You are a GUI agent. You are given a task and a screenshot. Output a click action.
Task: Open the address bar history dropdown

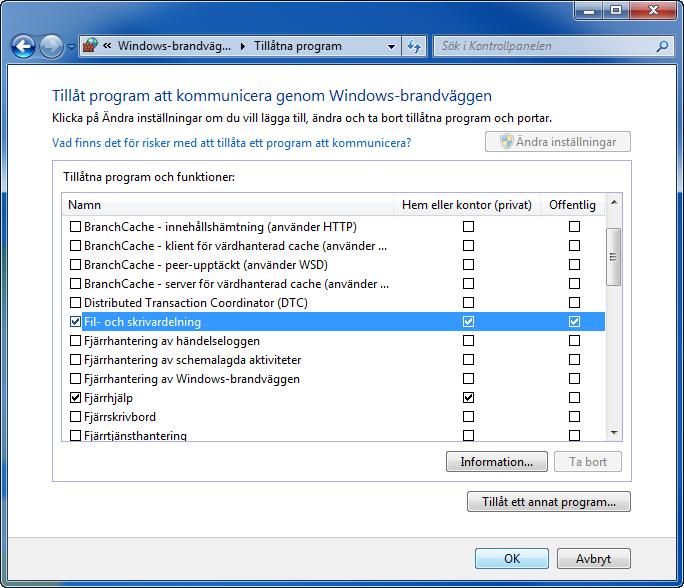391,46
